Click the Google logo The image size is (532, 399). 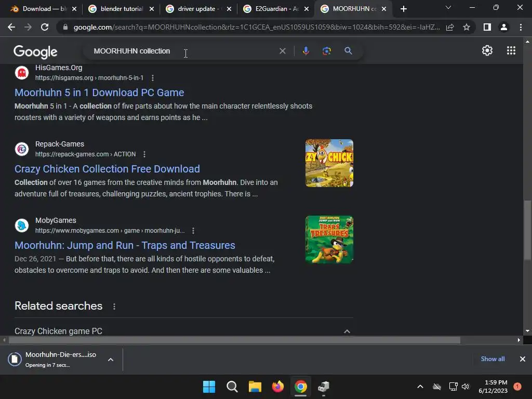35,51
